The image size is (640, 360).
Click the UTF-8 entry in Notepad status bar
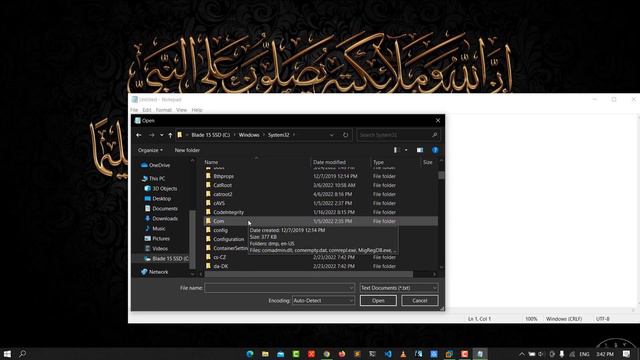pyautogui.click(x=603, y=319)
